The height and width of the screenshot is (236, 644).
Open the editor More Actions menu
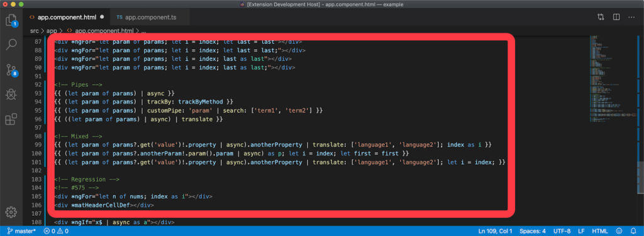click(x=631, y=17)
